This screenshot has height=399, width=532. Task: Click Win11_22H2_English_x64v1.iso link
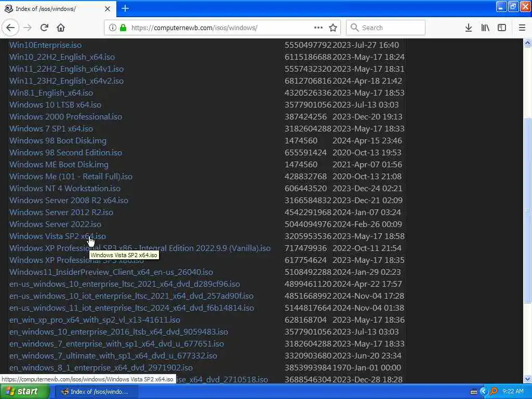click(x=66, y=69)
